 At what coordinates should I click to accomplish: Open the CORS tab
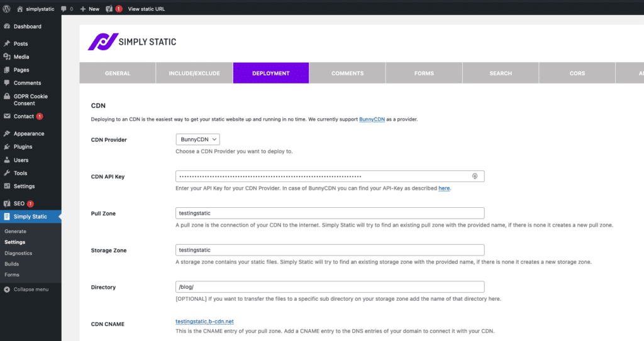pos(577,73)
